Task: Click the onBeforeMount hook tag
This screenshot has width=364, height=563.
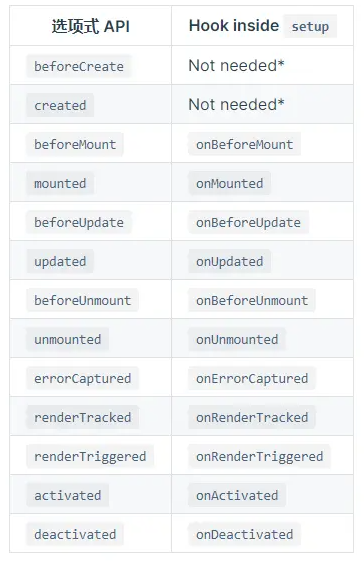Action: click(x=244, y=144)
